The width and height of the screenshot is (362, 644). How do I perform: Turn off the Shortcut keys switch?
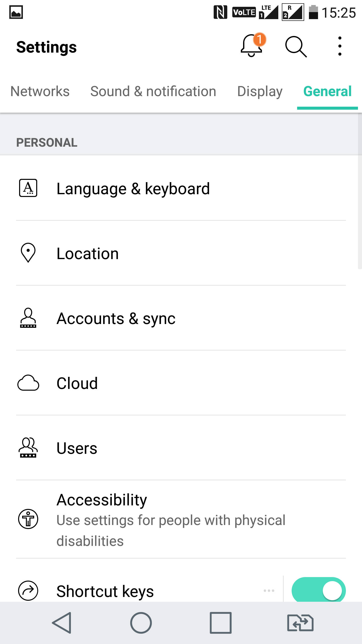(x=319, y=589)
